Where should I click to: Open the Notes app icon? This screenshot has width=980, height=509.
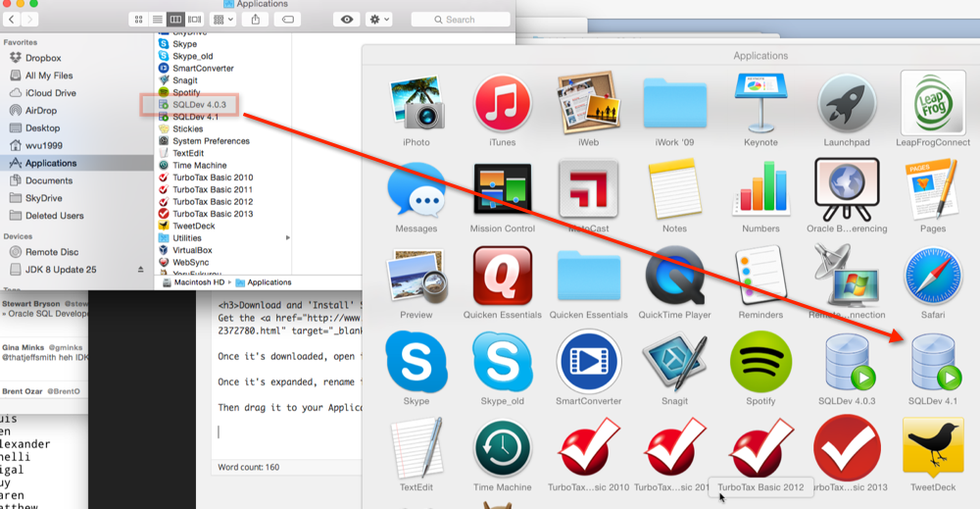(674, 189)
